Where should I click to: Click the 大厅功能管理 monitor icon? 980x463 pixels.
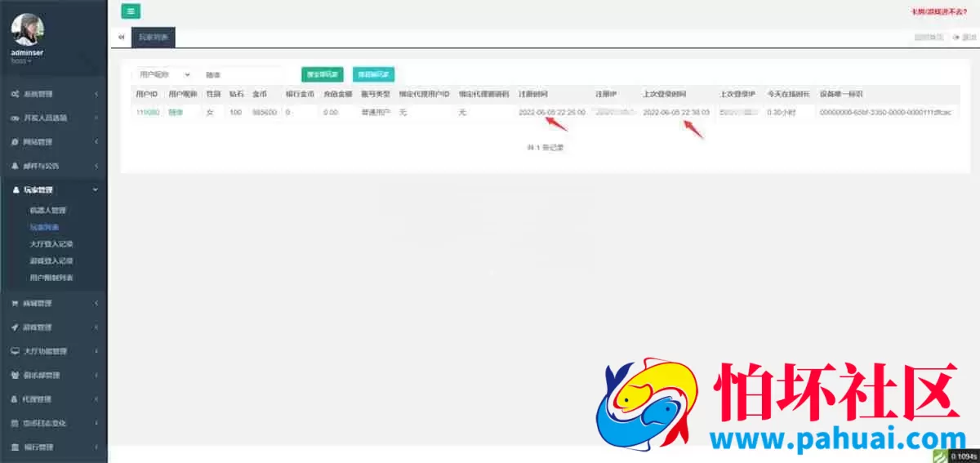tap(16, 351)
